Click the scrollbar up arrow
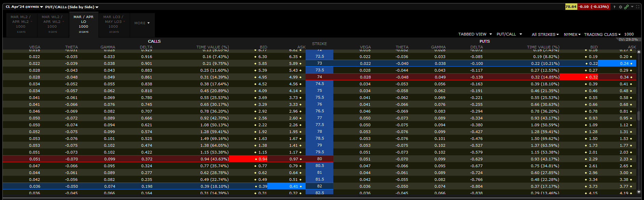 coord(639,52)
